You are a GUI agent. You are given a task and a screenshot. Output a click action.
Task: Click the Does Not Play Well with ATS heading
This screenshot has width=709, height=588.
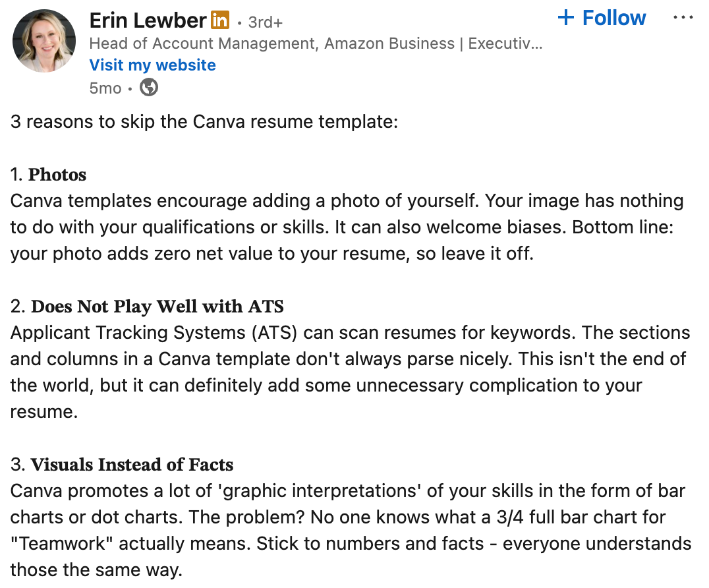(157, 307)
